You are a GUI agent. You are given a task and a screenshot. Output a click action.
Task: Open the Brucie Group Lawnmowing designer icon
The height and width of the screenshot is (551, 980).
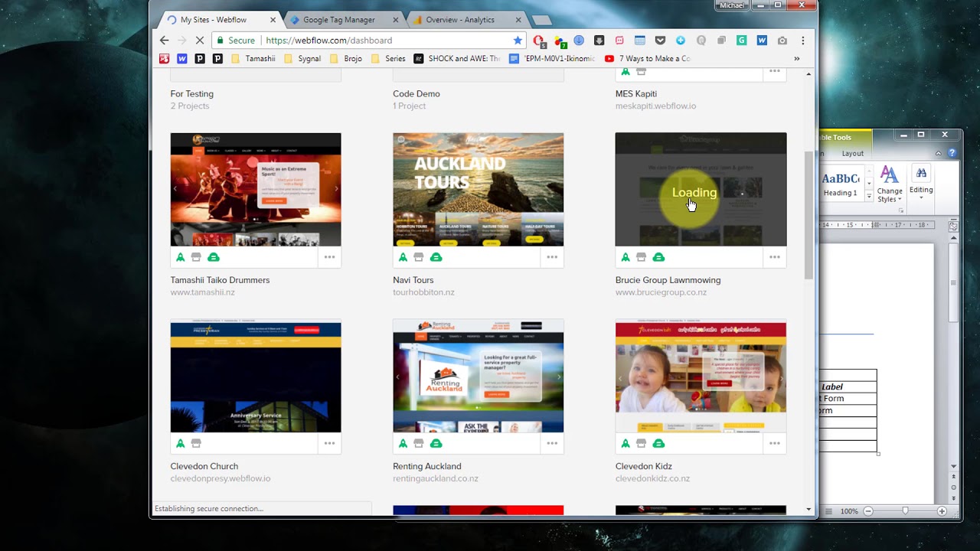click(626, 257)
